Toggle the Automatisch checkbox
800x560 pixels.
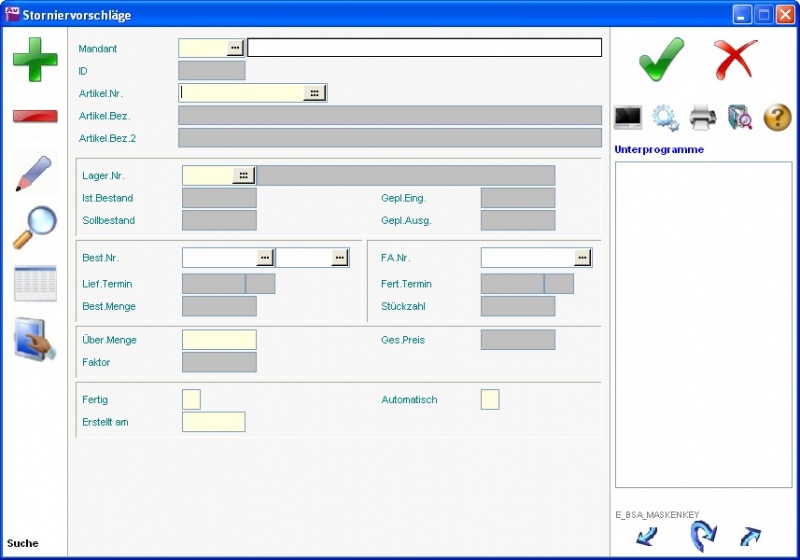pos(490,400)
